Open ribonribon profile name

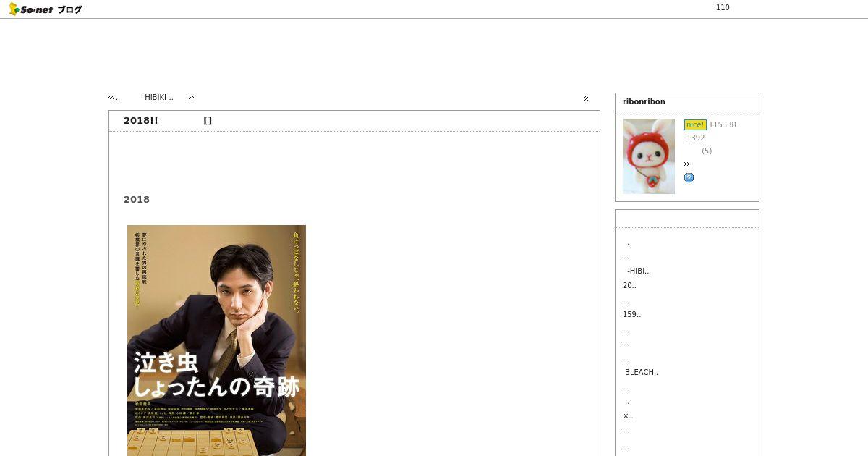pos(644,101)
